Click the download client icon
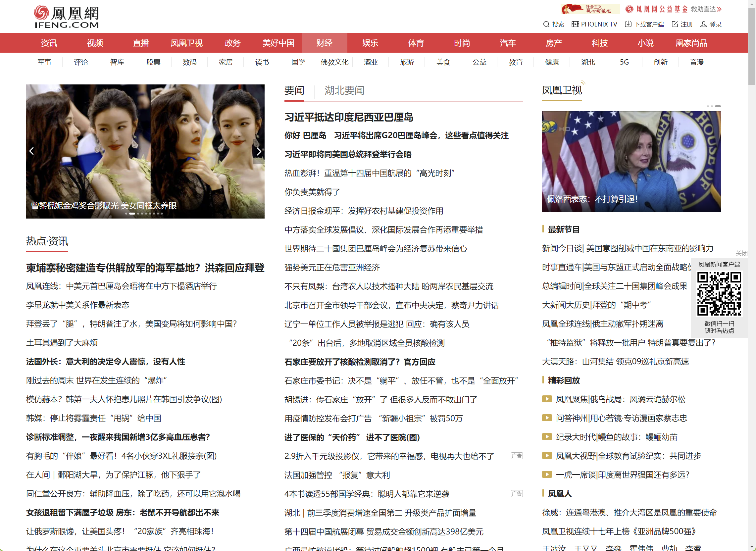Viewport: 756px width, 551px height. click(628, 24)
